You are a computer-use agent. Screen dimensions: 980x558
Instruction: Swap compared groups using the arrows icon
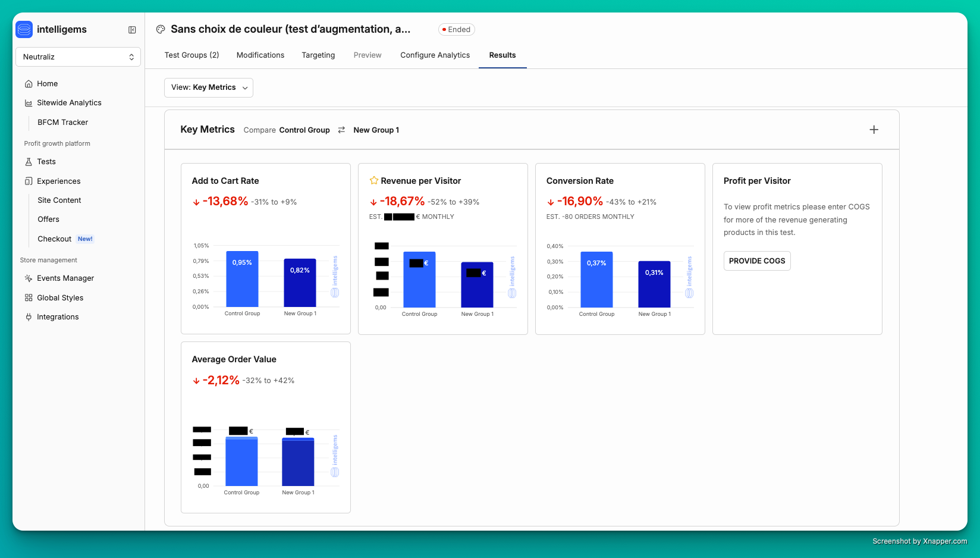coord(341,130)
